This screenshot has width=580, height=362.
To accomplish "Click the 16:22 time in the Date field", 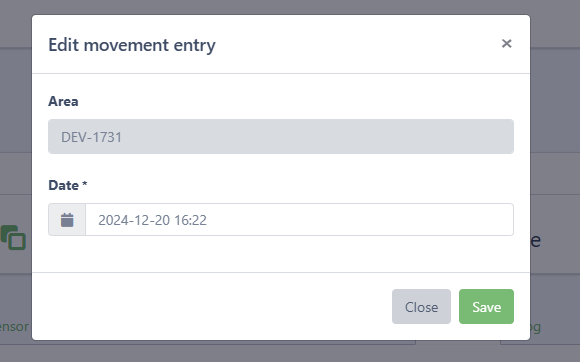I will click(190, 220).
